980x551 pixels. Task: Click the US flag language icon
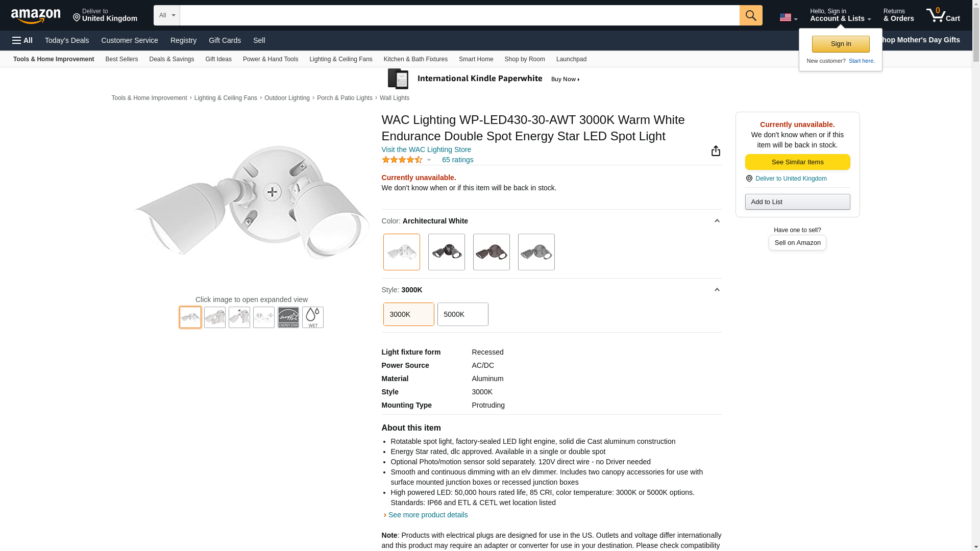coord(788,17)
